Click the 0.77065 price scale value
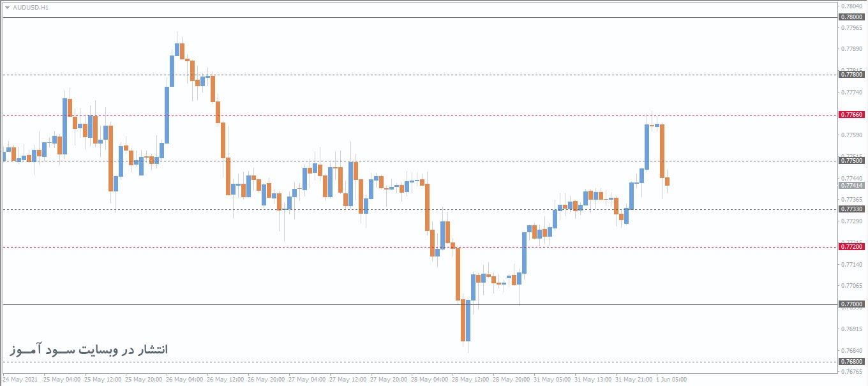 [x=853, y=286]
